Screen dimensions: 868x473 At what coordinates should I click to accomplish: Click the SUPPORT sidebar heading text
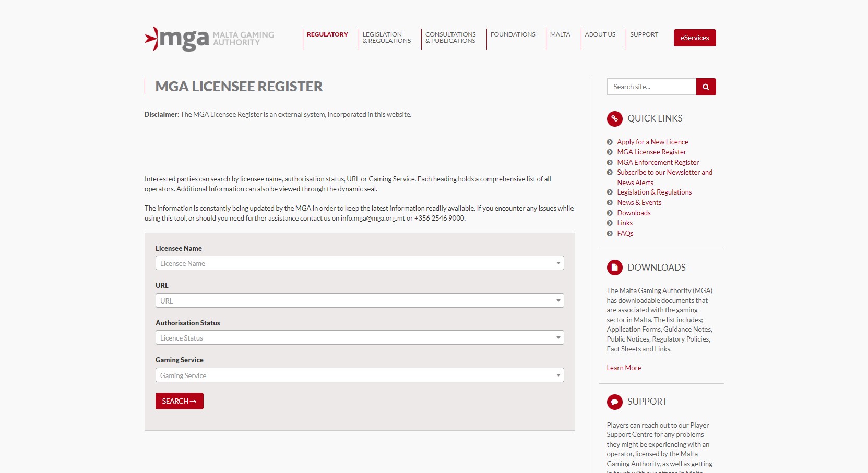(x=647, y=402)
